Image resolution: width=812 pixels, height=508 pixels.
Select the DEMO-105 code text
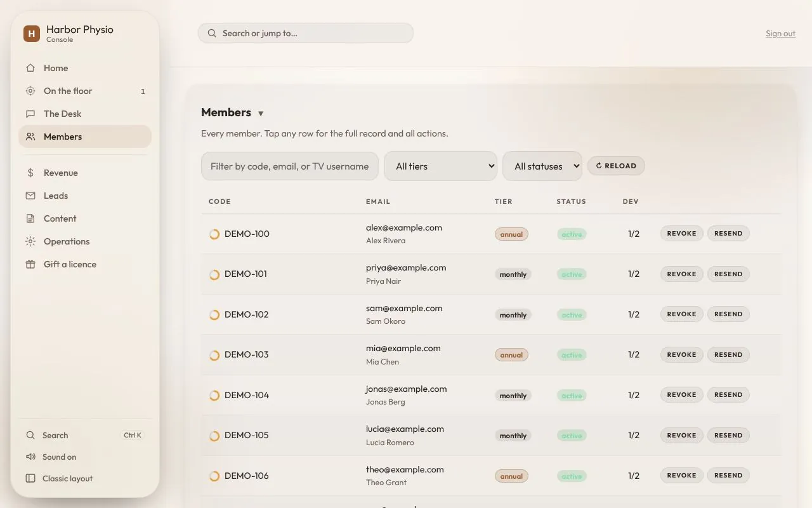246,435
